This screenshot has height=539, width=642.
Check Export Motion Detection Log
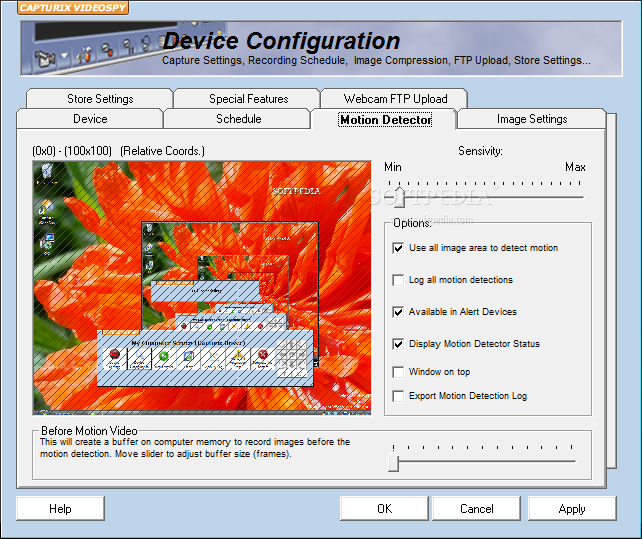click(x=398, y=396)
